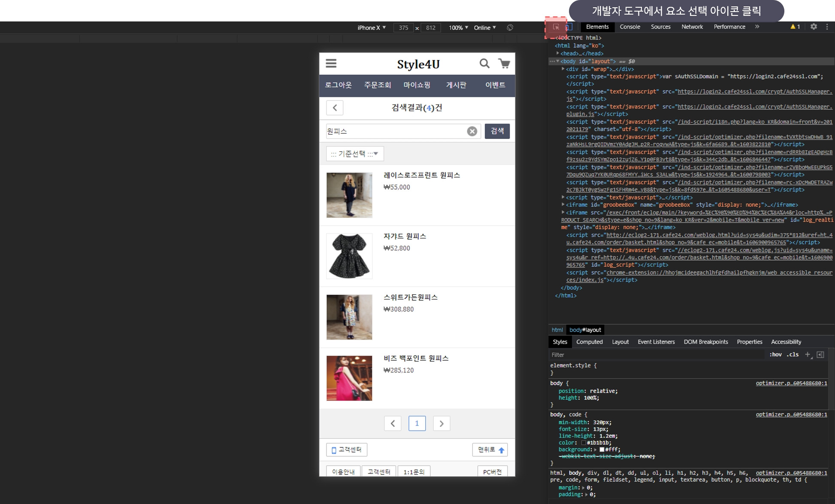Click the search magnifier icon in header
The image size is (835, 504).
click(x=484, y=63)
